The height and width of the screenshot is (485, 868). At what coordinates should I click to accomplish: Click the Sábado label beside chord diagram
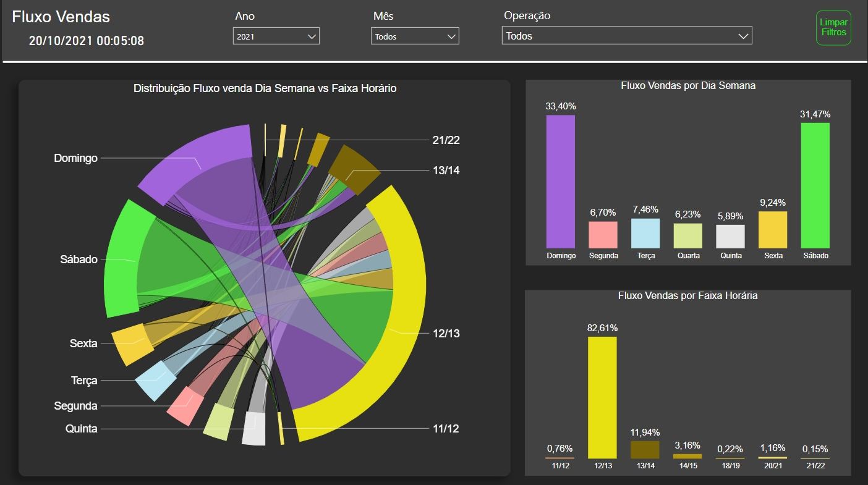click(79, 259)
